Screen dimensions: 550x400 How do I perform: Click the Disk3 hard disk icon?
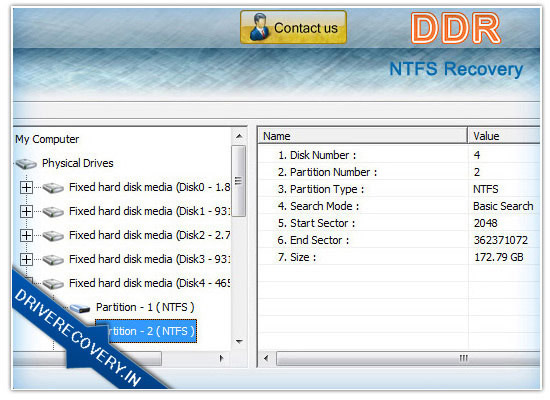pos(53,260)
